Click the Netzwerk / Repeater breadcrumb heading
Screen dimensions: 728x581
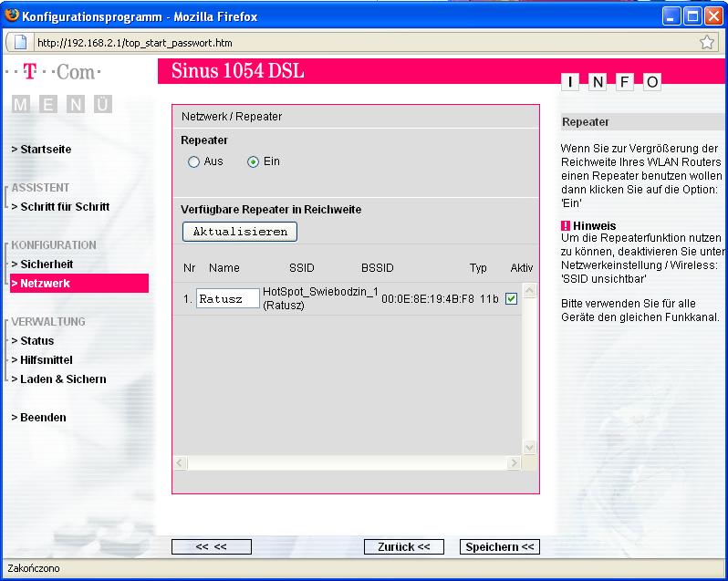coord(232,117)
